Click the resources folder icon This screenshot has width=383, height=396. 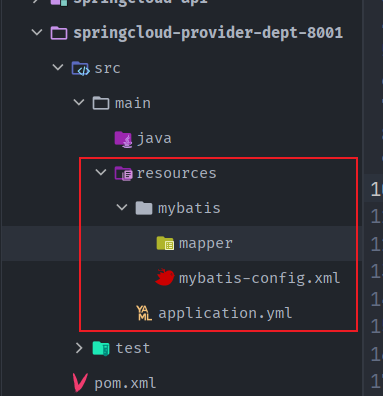click(x=123, y=174)
